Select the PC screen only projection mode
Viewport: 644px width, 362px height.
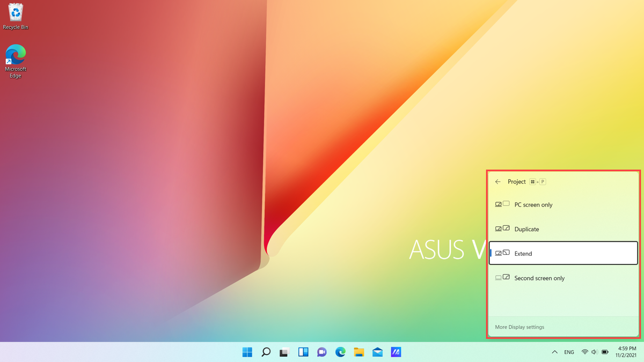click(x=563, y=204)
